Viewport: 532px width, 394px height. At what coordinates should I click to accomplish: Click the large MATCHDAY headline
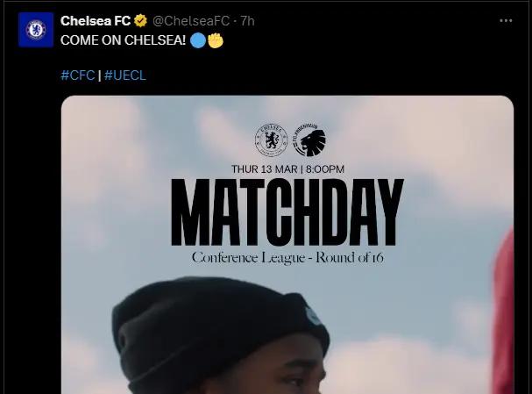(287, 212)
